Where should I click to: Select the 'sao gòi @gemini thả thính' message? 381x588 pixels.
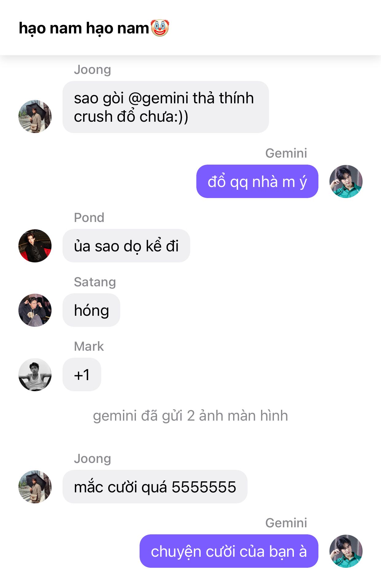166,107
